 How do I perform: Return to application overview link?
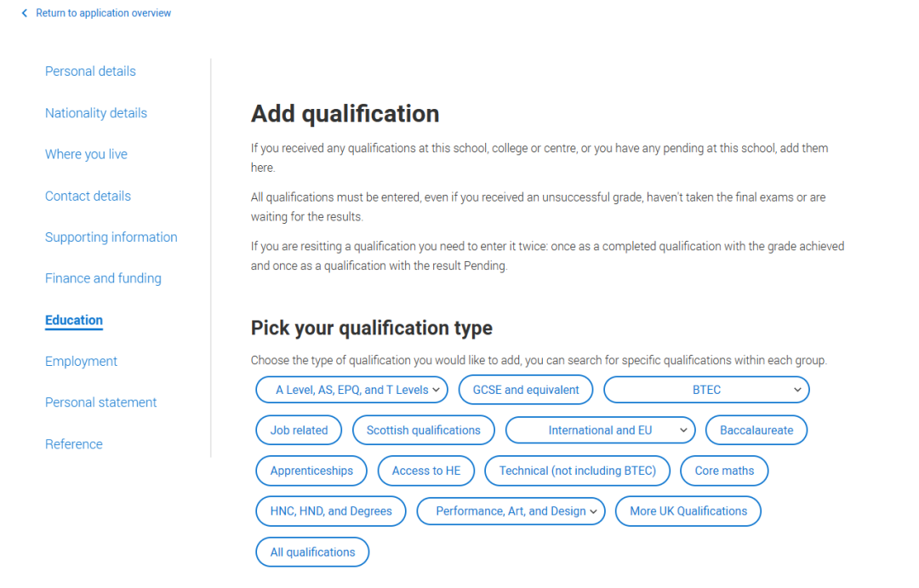click(103, 13)
